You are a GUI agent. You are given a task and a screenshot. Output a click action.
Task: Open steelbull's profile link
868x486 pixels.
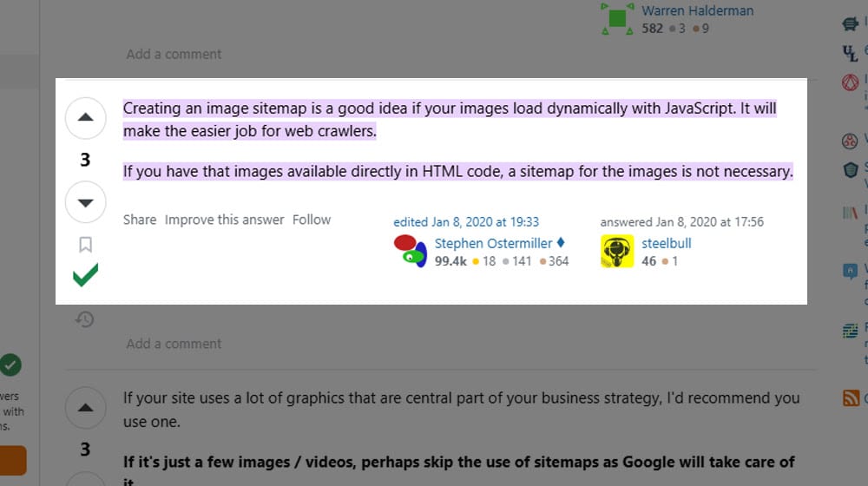[666, 243]
